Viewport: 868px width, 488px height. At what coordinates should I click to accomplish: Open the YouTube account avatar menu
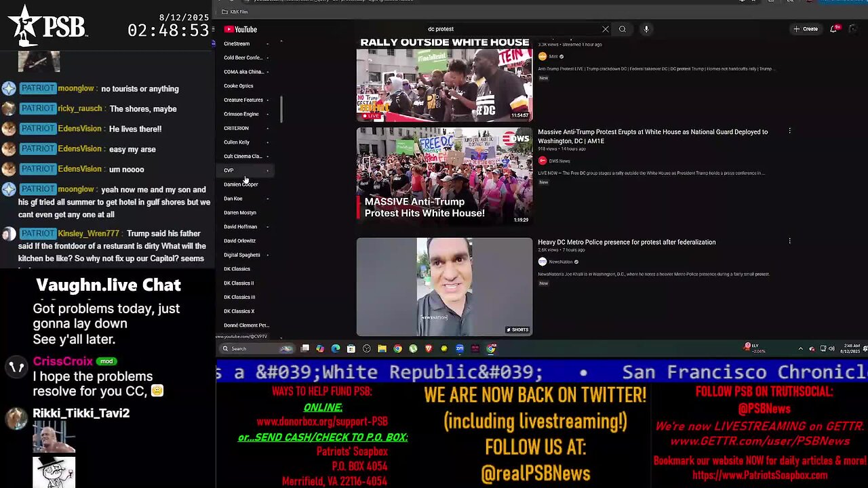(x=853, y=29)
